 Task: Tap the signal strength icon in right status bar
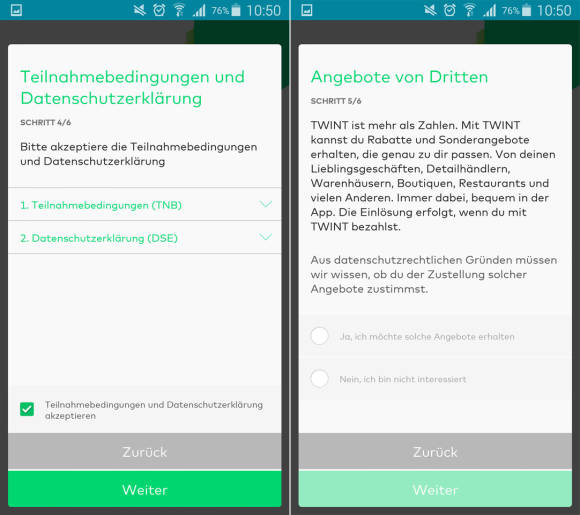(489, 10)
